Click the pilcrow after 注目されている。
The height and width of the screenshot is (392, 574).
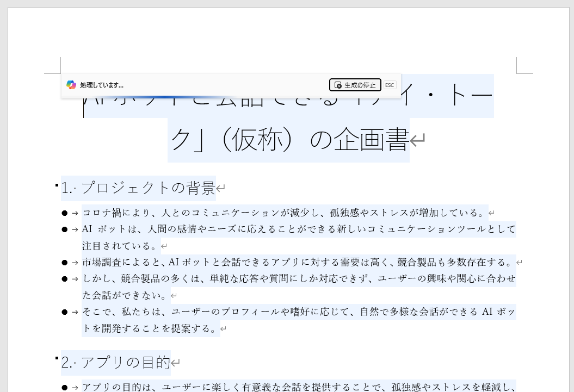point(164,246)
